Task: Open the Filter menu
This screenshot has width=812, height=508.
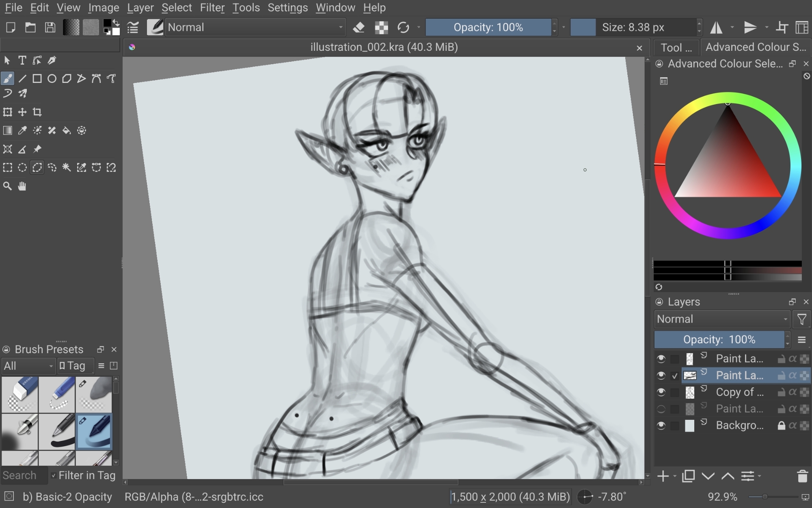Action: pyautogui.click(x=212, y=7)
